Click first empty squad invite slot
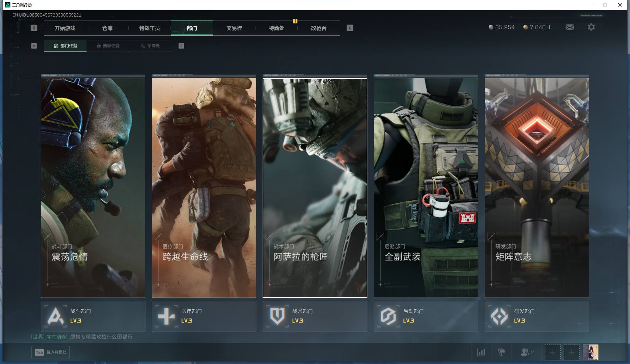The width and height of the screenshot is (630, 364). coord(553,352)
